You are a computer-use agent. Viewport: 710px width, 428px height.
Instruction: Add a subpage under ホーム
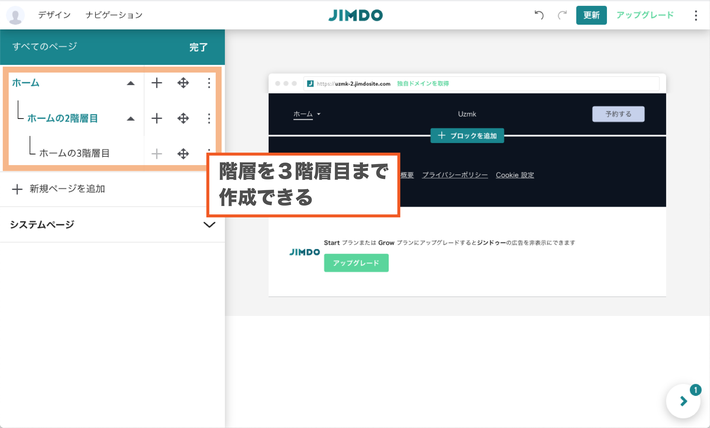(157, 83)
